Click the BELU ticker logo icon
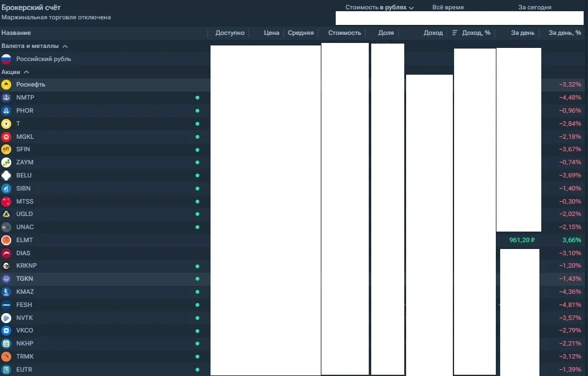 click(x=6, y=176)
